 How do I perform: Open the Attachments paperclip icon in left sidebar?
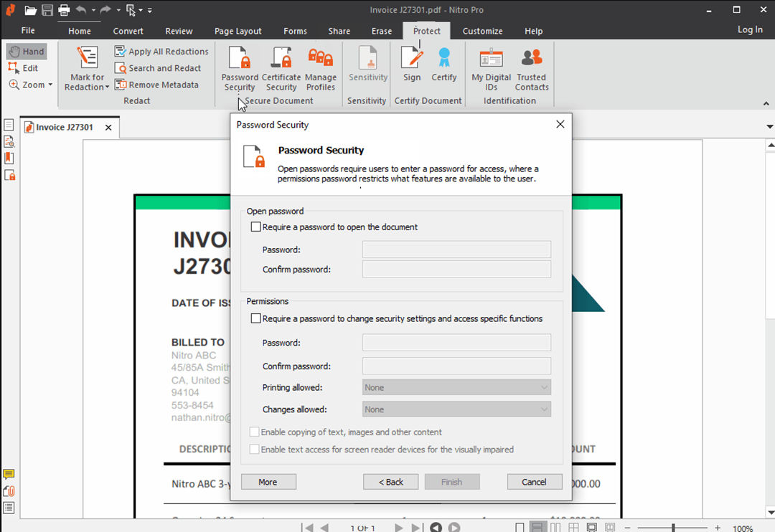tap(9, 491)
